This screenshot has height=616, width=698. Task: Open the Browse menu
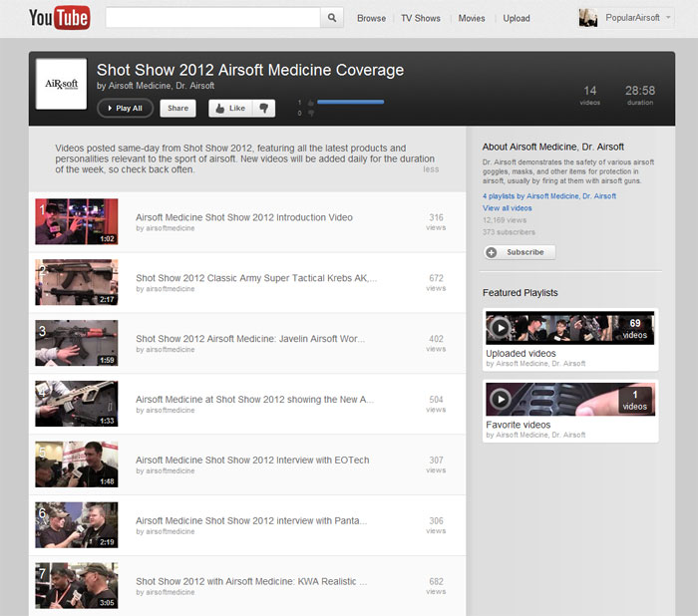(x=371, y=18)
